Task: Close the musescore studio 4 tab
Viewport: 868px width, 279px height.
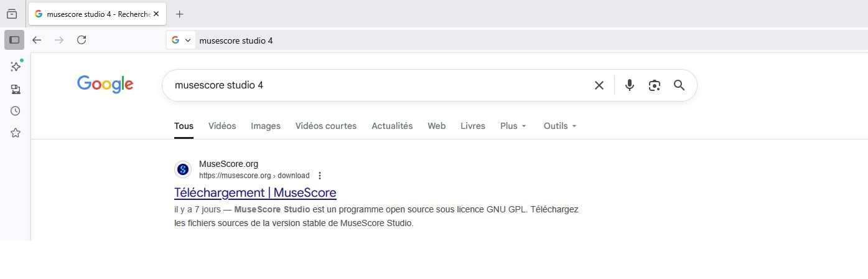Action: click(156, 14)
